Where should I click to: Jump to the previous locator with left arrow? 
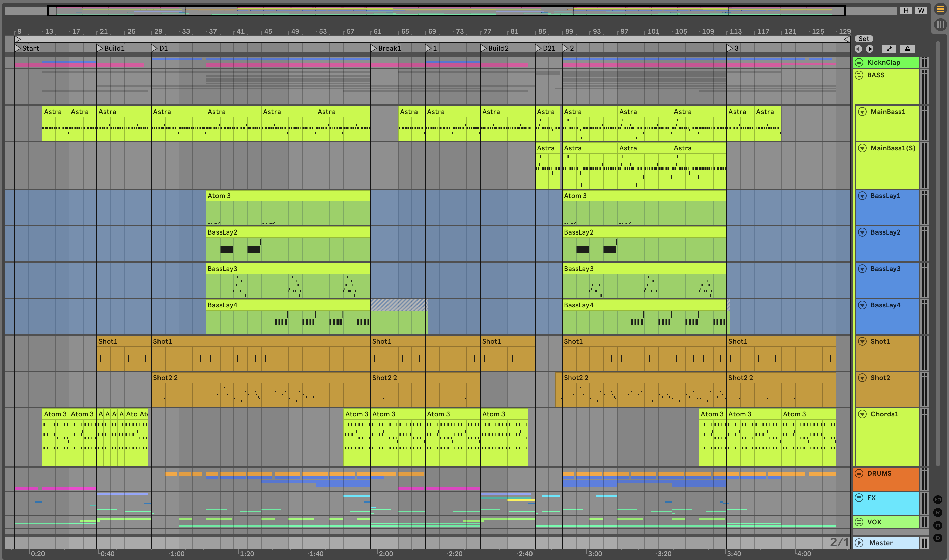tap(858, 49)
